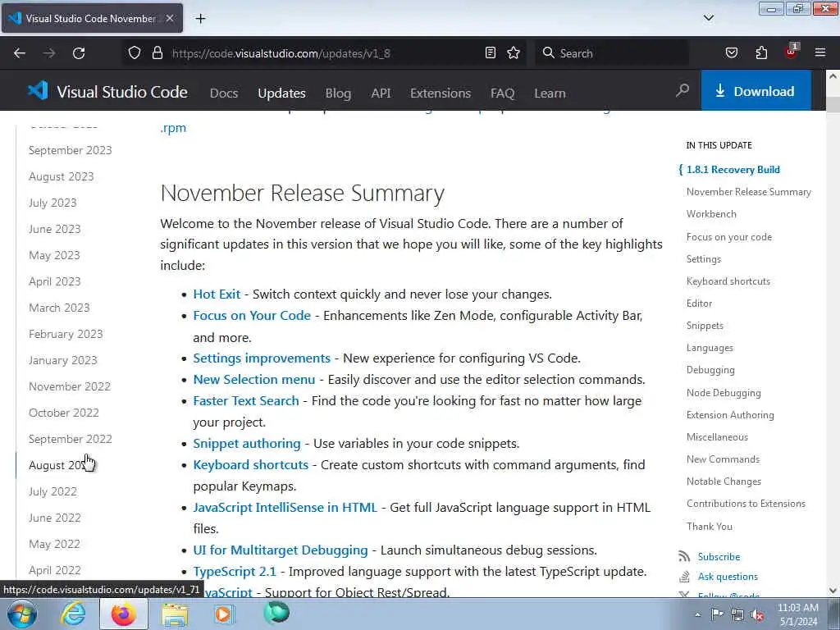Viewport: 840px width, 630px height.
Task: Go to the Blog navigation item
Action: point(338,93)
